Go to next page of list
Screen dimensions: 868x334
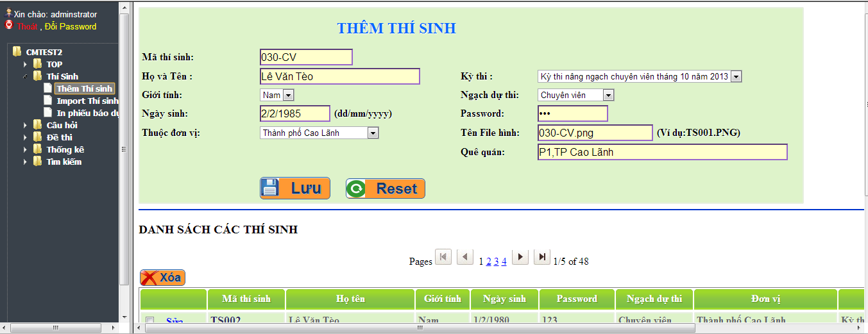pyautogui.click(x=520, y=256)
